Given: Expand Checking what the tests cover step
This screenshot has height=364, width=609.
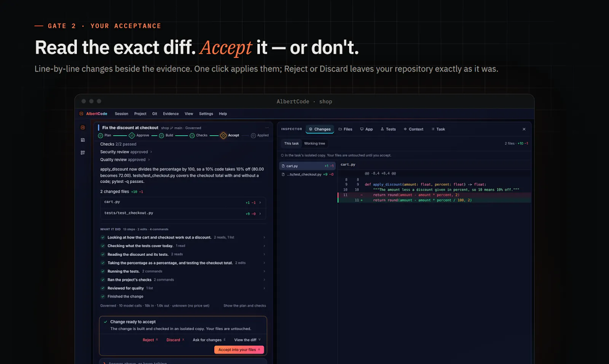Looking at the screenshot, I should pyautogui.click(x=183, y=246).
